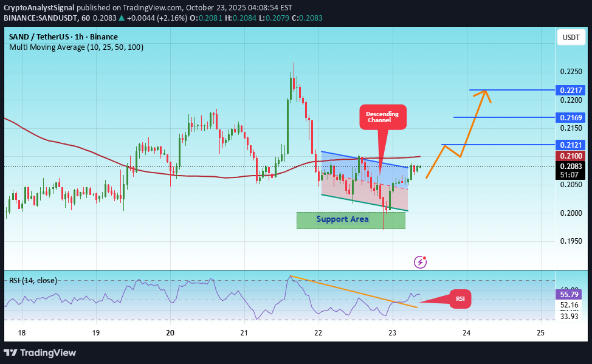592x364 pixels.
Task: Click the lightning bolt quick-trade icon
Action: (x=419, y=262)
